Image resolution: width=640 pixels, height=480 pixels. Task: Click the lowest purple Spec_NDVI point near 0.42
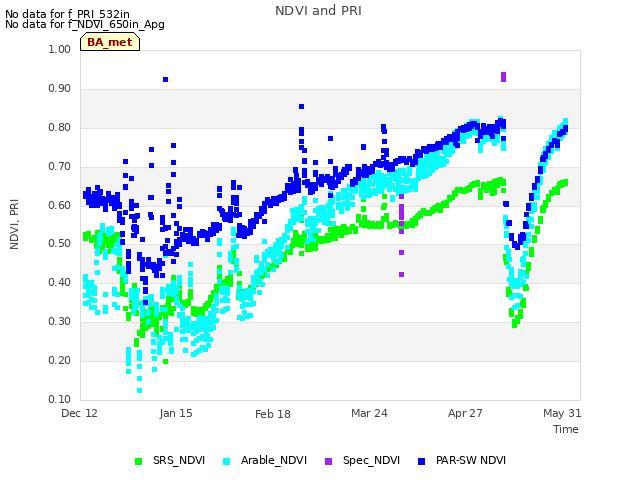pyautogui.click(x=402, y=275)
